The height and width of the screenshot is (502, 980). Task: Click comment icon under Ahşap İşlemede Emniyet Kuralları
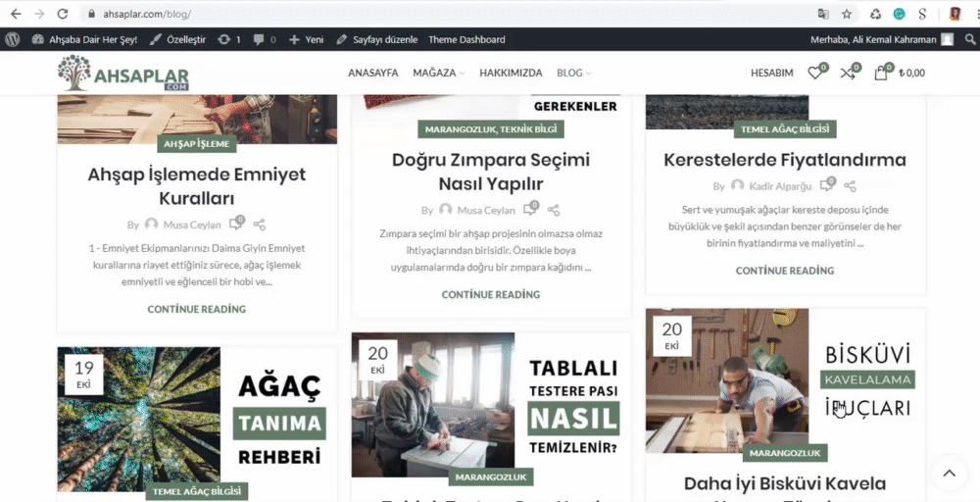point(236,224)
